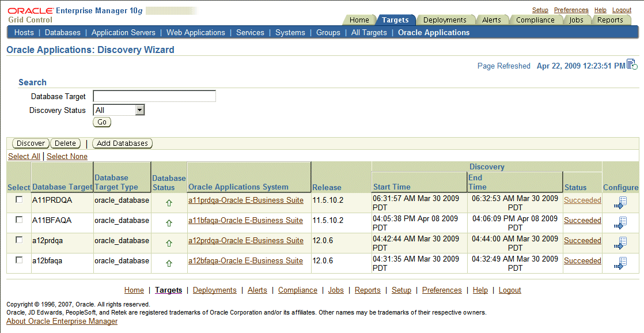Screen dimensions: 644x333
Task: Open Services subtab
Action: click(x=250, y=32)
